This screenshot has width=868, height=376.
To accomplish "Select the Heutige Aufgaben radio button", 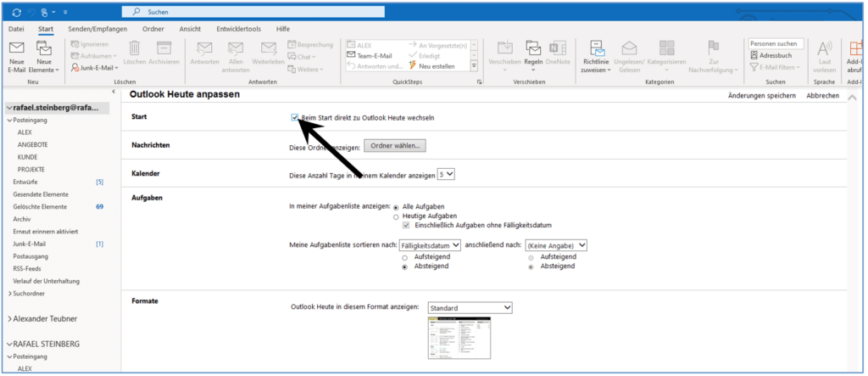I will pyautogui.click(x=396, y=216).
